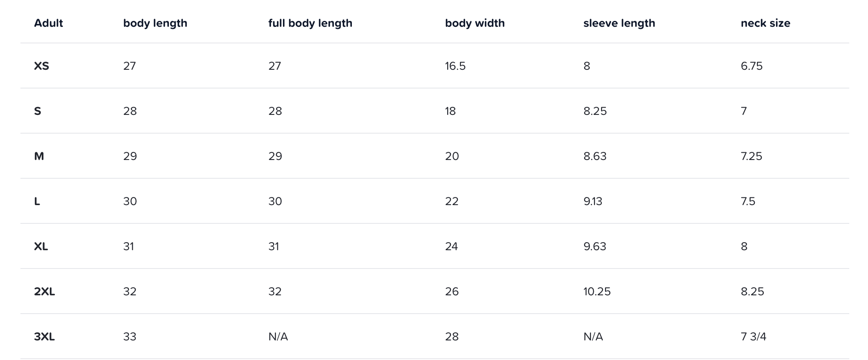Select the XL size row label
The image size is (868, 360).
coord(41,246)
